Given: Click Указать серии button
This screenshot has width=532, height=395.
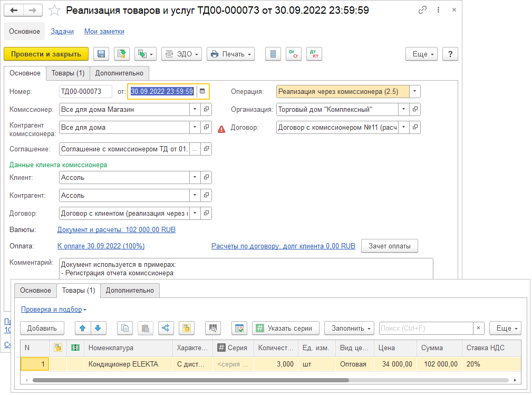Looking at the screenshot, I should (x=286, y=328).
